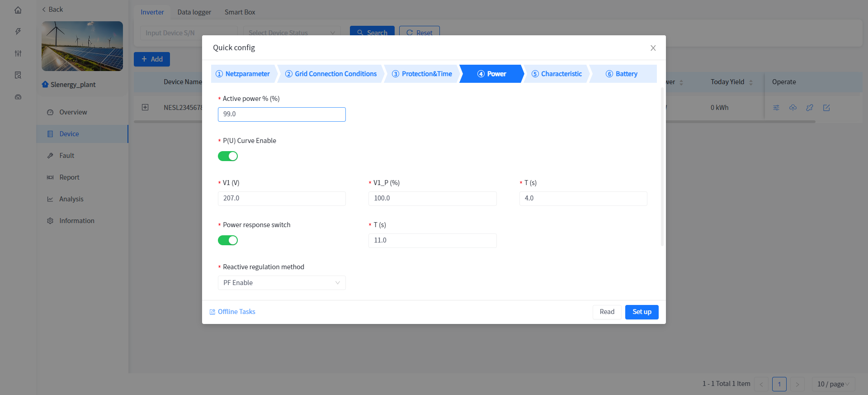Open parameter settings icon in Operate column
Image resolution: width=868 pixels, height=395 pixels.
click(776, 108)
